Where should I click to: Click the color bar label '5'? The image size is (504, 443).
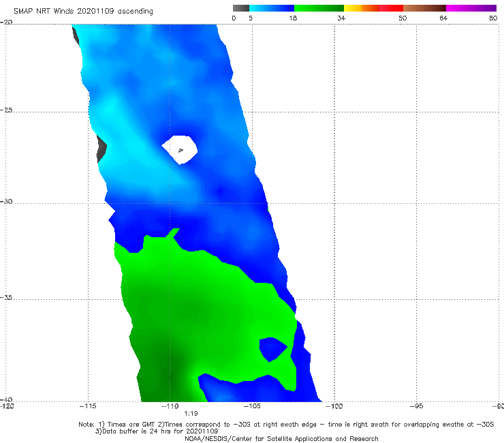tap(251, 18)
